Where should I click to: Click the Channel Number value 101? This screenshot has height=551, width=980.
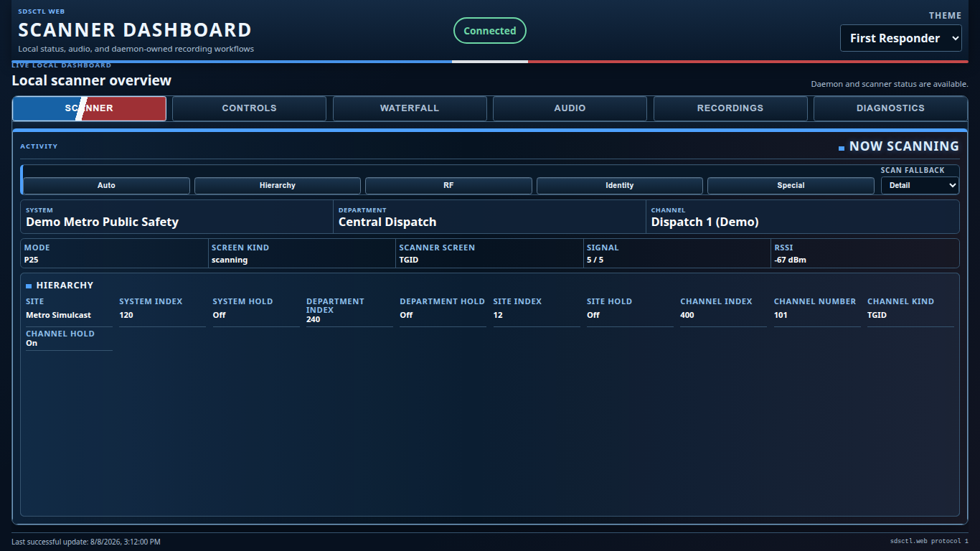[x=781, y=315]
